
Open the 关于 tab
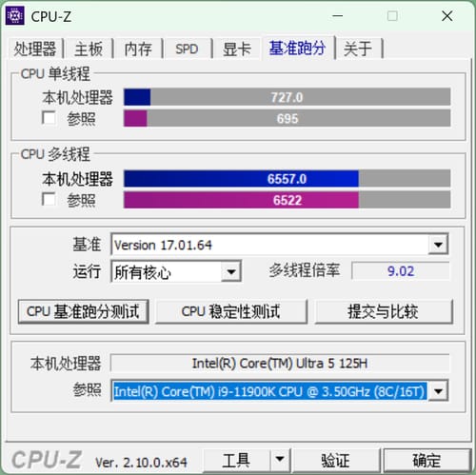(x=358, y=49)
